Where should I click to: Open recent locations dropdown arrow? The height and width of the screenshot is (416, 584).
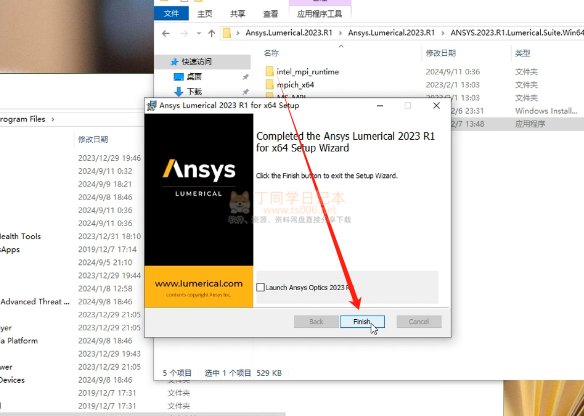pos(199,34)
